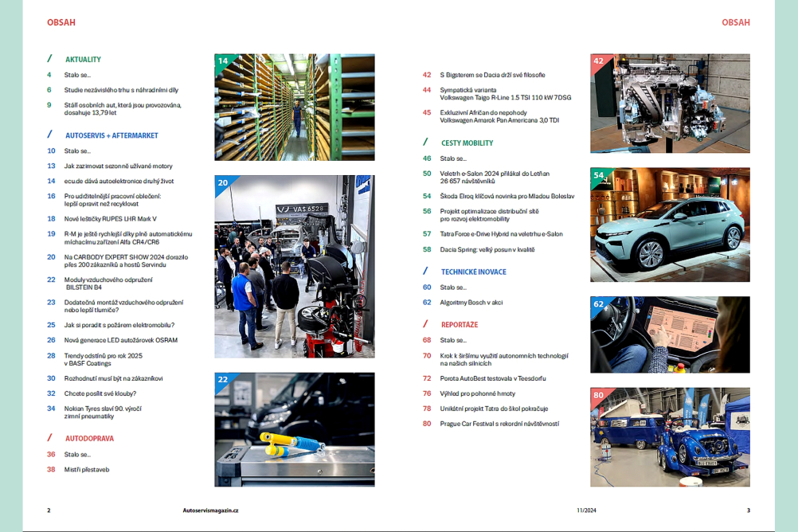Open "Stalo se..." entry for page 60
The width and height of the screenshot is (798, 532).
(453, 288)
